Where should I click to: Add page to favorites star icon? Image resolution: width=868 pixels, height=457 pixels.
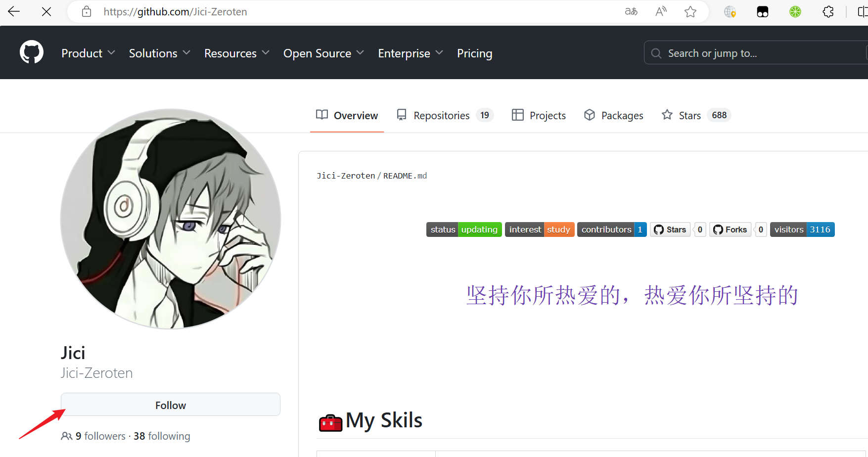pyautogui.click(x=690, y=11)
